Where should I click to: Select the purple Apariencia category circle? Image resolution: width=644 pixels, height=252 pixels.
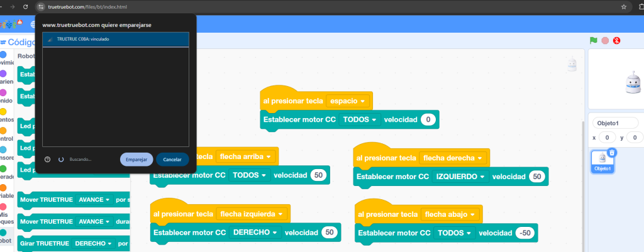tap(3, 74)
